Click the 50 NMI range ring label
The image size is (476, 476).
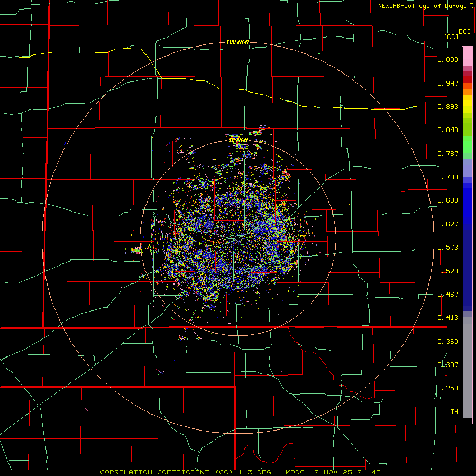239,140
